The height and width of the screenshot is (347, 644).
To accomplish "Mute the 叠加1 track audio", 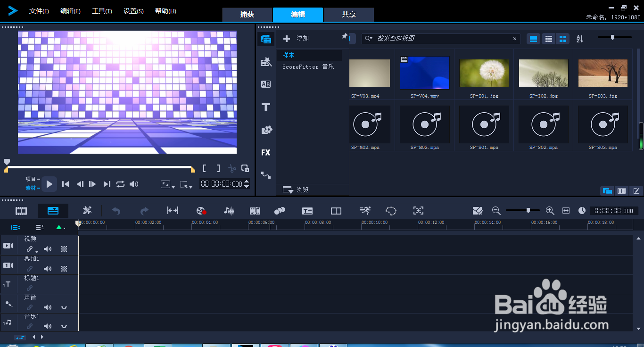I will click(x=48, y=269).
